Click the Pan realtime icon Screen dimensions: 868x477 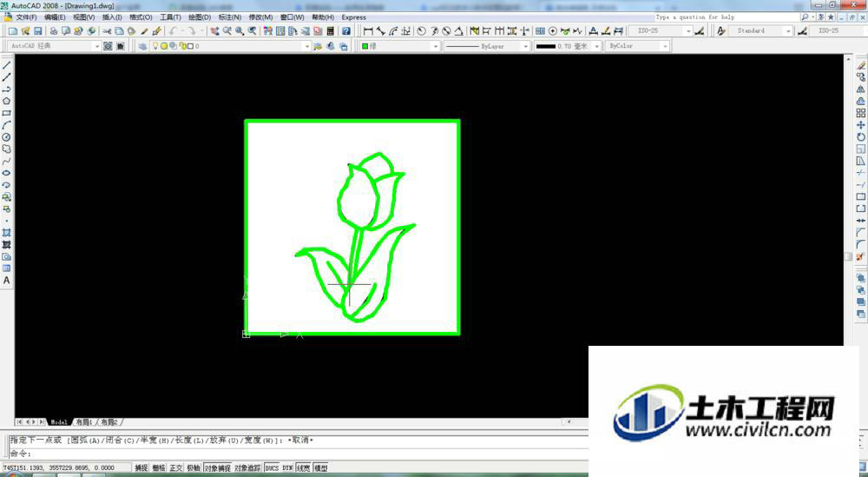click(x=214, y=31)
